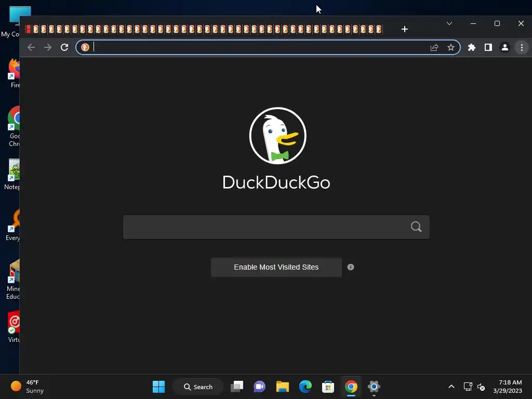This screenshot has width=532, height=399.
Task: Bookmark this tab with the star icon
Action: tap(451, 47)
